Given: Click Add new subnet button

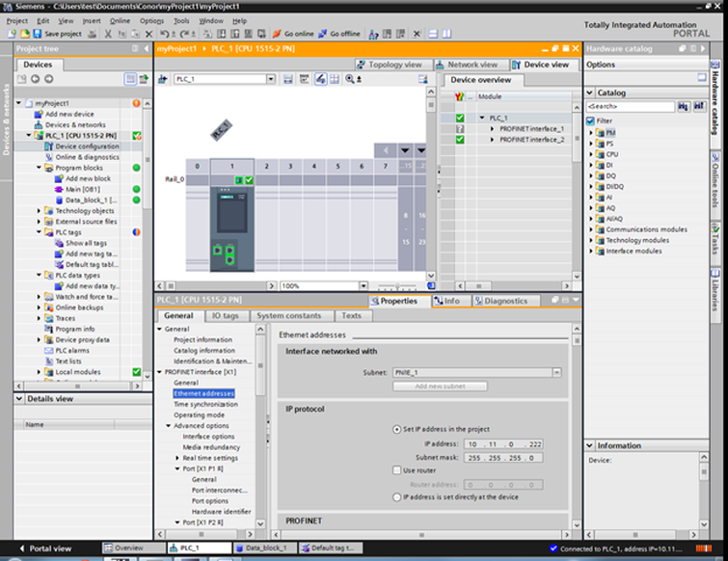Looking at the screenshot, I should click(x=440, y=387).
